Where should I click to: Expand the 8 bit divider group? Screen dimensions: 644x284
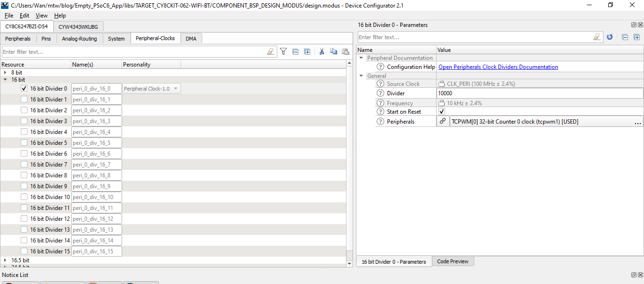pyautogui.click(x=5, y=73)
